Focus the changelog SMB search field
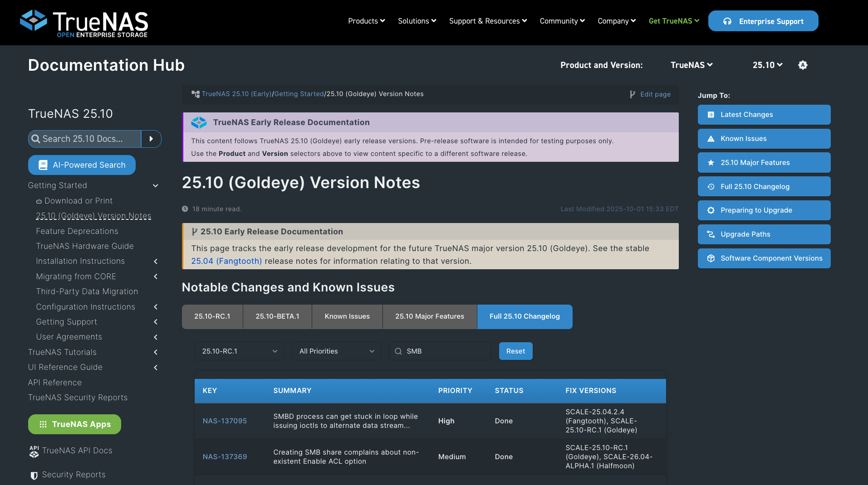The width and height of the screenshot is (868, 485). [x=440, y=351]
